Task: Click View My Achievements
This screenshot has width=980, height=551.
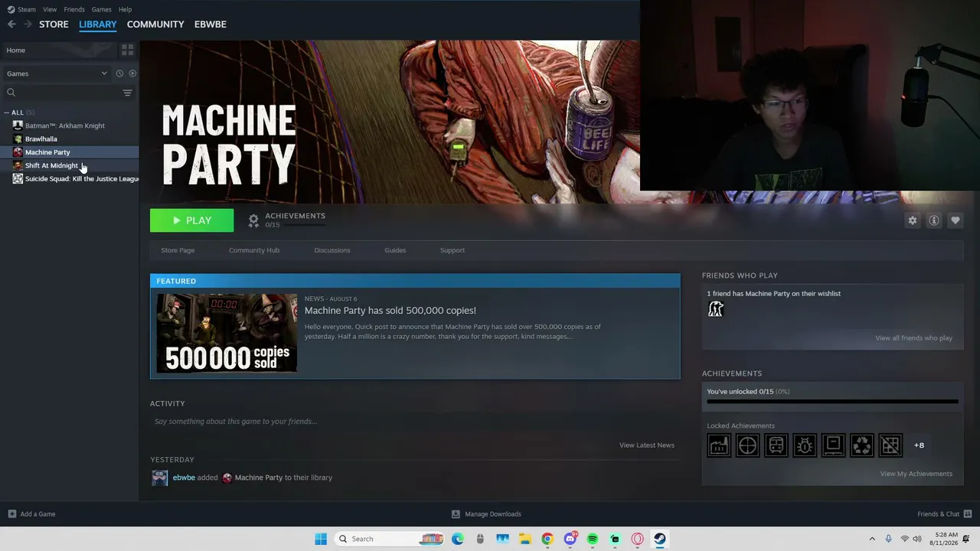Action: [916, 474]
